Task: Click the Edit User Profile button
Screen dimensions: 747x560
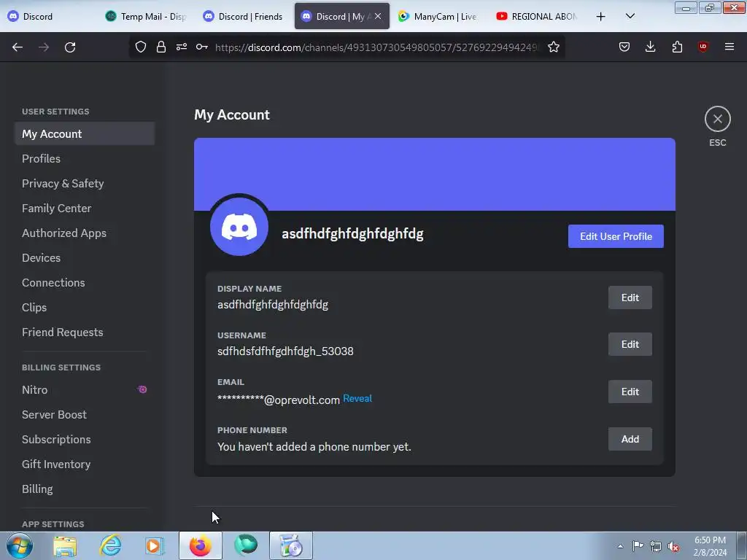Action: click(616, 236)
